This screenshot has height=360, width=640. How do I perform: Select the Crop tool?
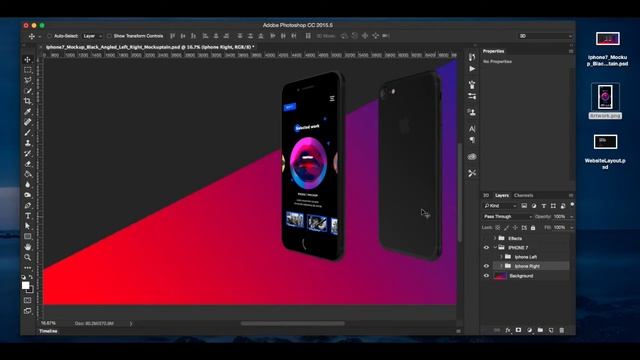[28, 101]
